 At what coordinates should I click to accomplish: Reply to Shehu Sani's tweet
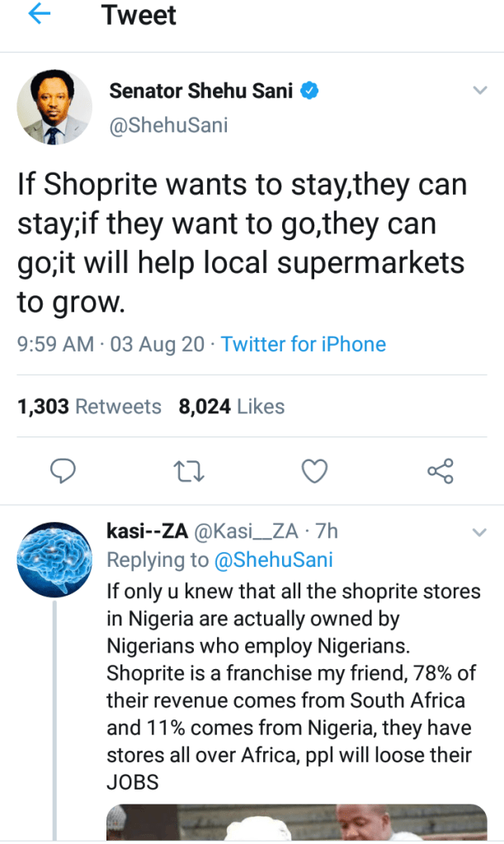(64, 471)
